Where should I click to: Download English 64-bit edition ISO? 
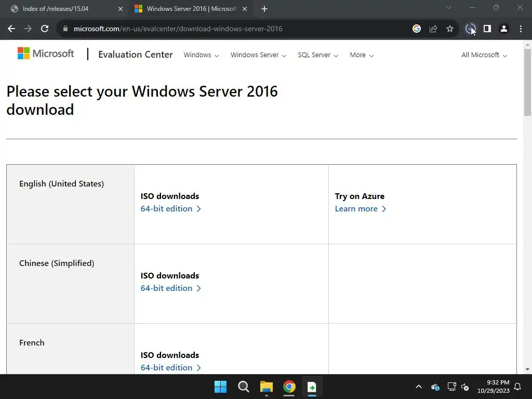tap(170, 209)
